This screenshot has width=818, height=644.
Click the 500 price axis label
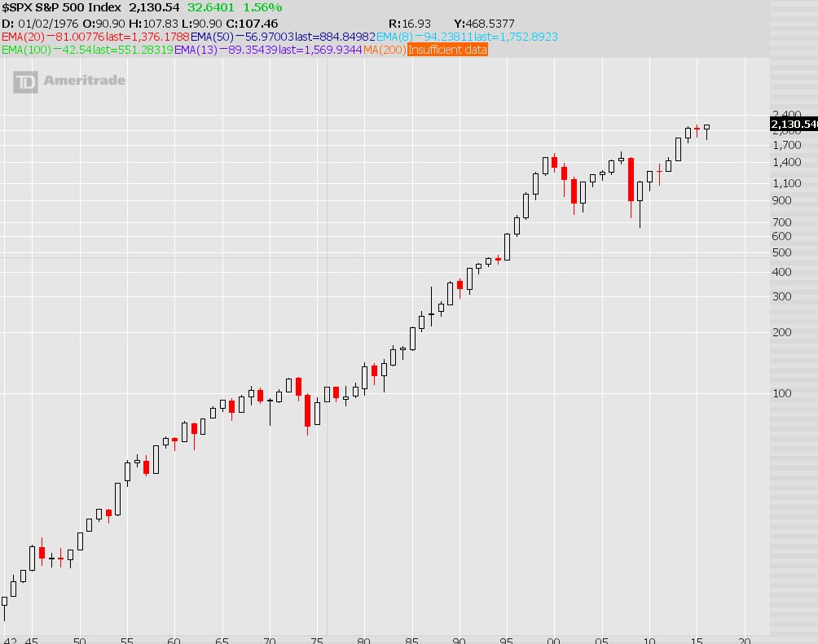pos(781,252)
